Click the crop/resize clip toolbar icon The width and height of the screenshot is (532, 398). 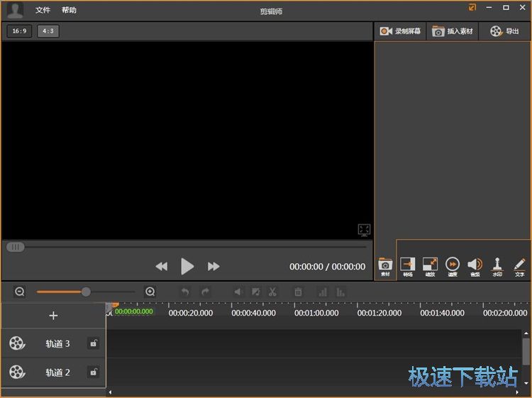[255, 292]
